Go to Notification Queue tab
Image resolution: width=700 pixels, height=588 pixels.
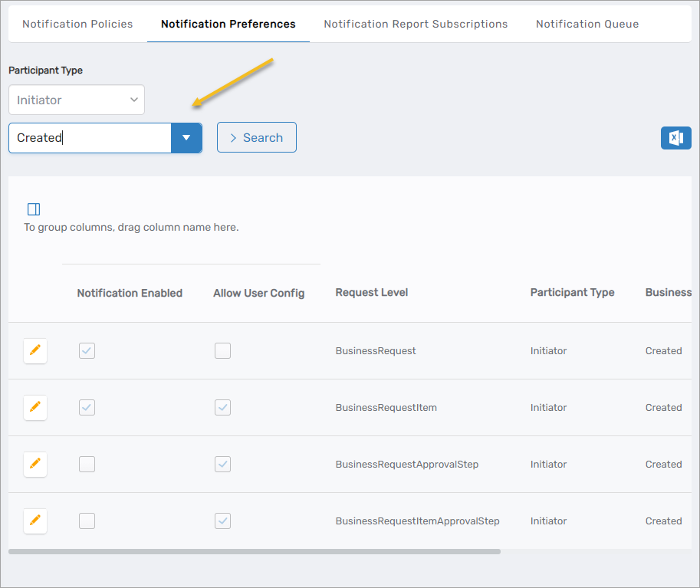587,24
